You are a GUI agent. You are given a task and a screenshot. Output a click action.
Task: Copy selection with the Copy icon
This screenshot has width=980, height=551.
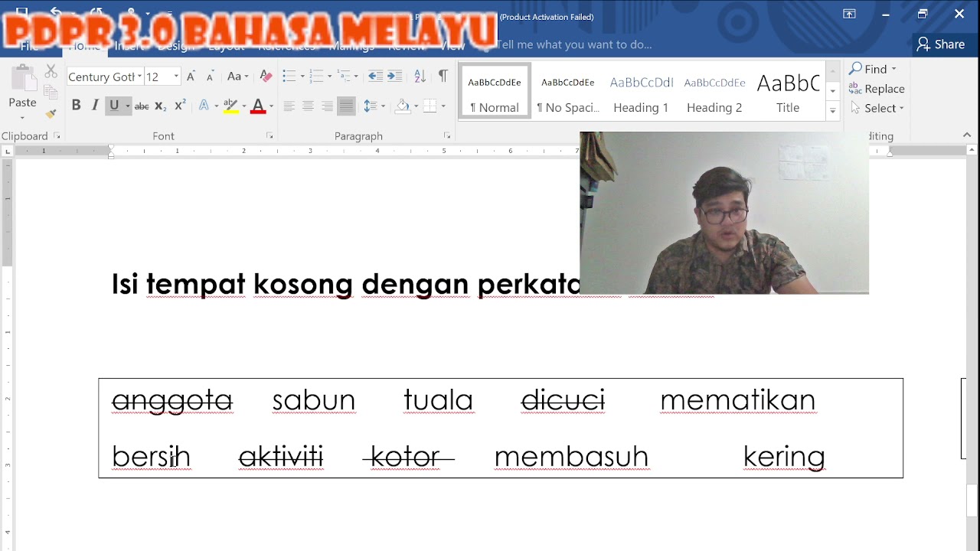click(51, 93)
